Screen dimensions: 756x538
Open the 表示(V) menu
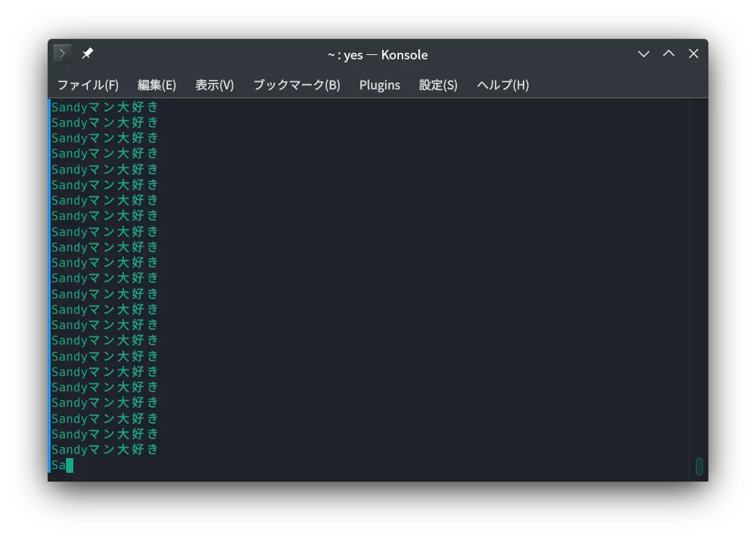(214, 85)
